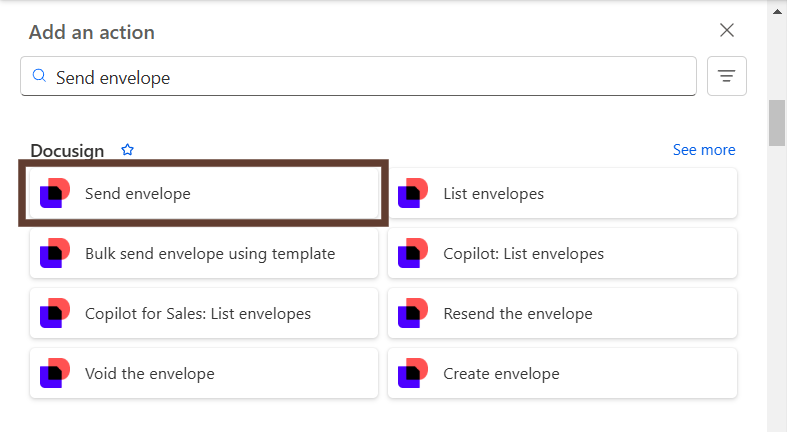The height and width of the screenshot is (432, 787).
Task: Click the Docusign connector heading
Action: (x=67, y=150)
